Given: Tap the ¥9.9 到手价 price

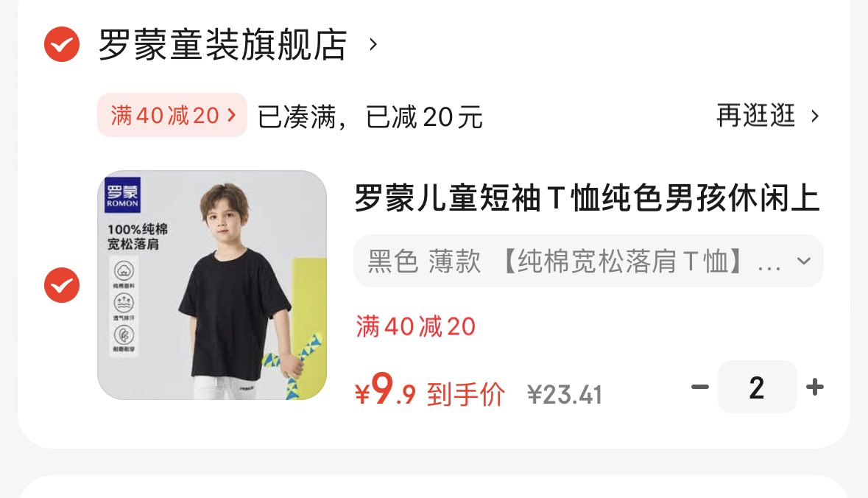Looking at the screenshot, I should [x=429, y=391].
